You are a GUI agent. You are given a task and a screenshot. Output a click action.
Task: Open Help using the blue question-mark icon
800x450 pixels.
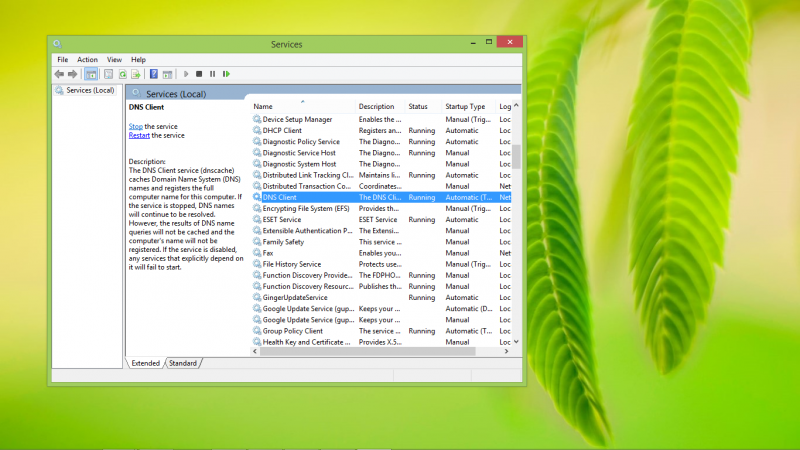pos(153,74)
